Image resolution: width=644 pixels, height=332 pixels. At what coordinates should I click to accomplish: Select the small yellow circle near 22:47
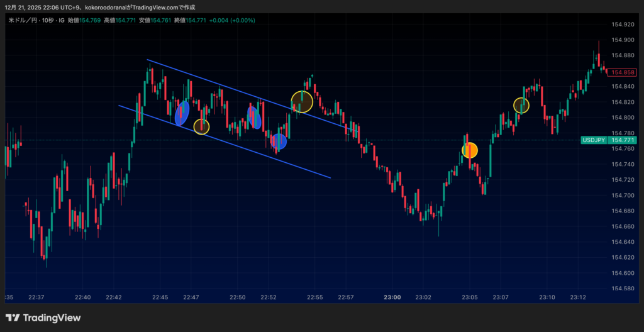(x=201, y=126)
